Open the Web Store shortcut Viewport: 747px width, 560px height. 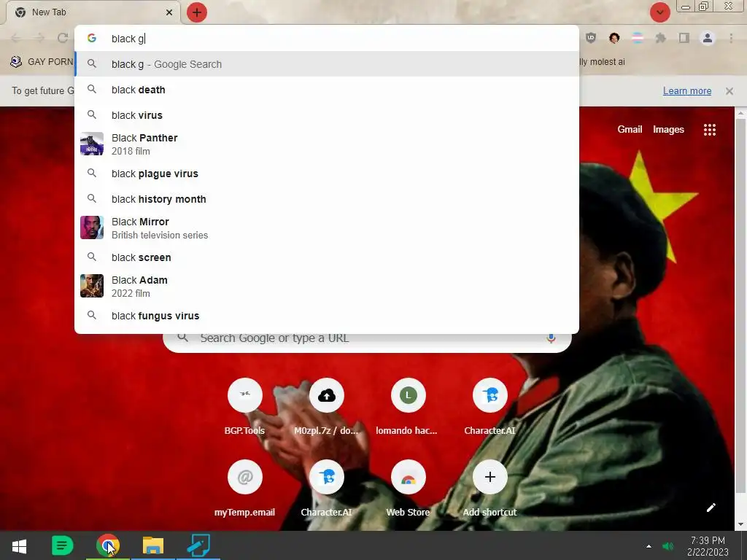[x=408, y=488]
